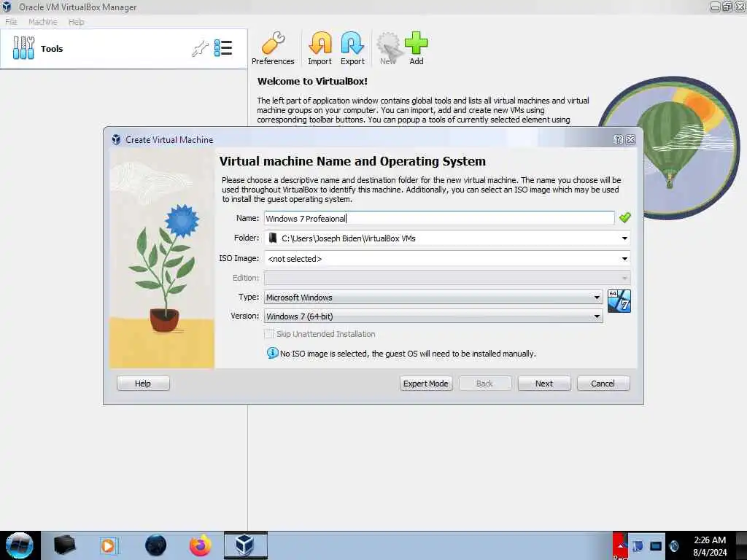Click the Windows 7 64-bit OS badge

[619, 301]
